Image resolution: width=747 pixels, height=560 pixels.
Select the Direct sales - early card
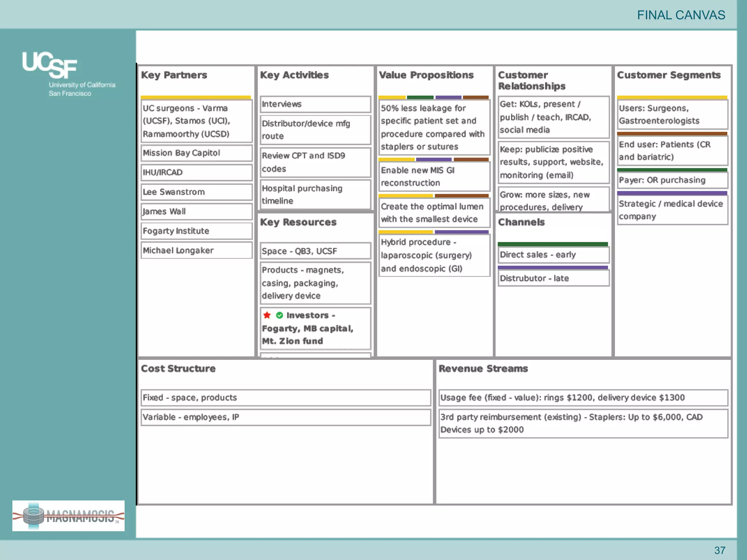click(x=553, y=255)
